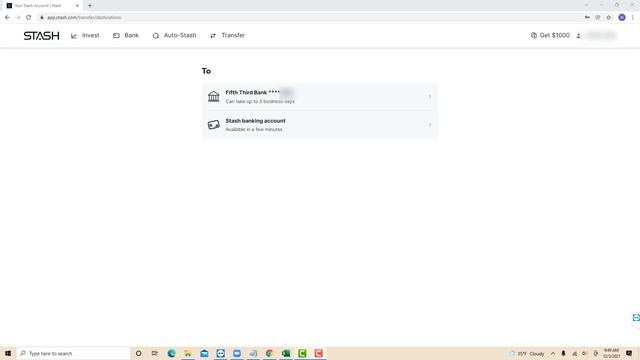Open saved passwords key icon

tap(587, 18)
